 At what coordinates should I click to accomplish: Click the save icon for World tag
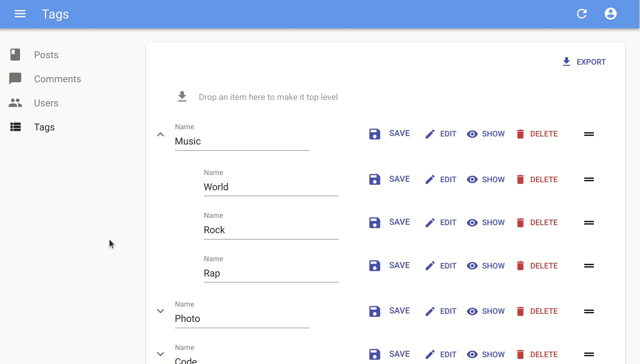[x=375, y=179]
